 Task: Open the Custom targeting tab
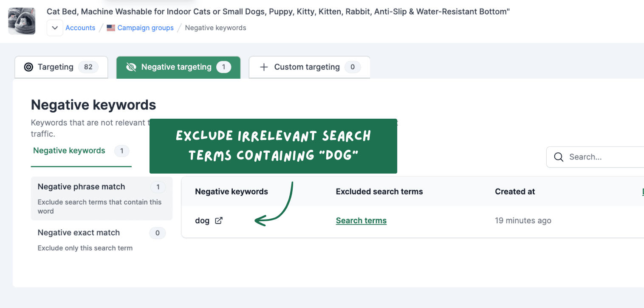click(309, 67)
